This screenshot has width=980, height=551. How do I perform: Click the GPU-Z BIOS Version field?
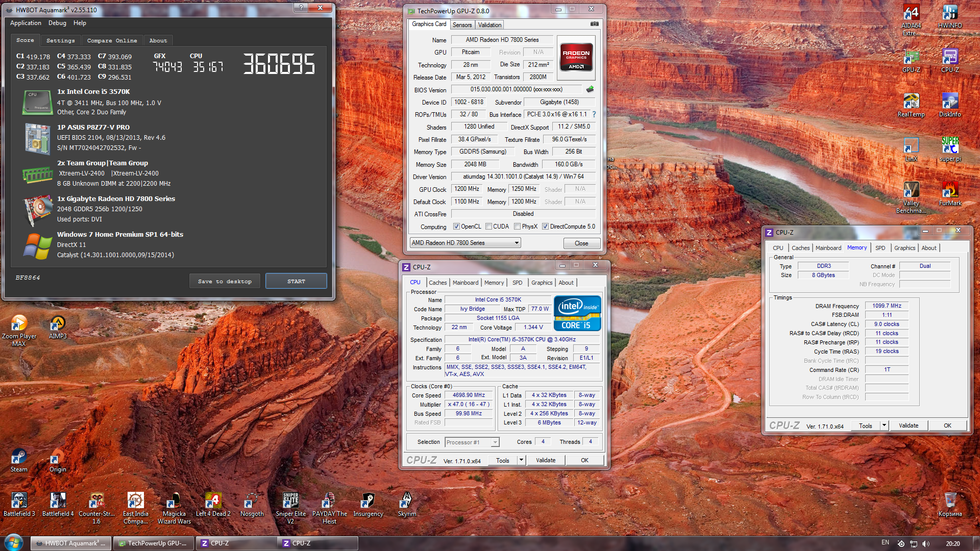pos(516,89)
